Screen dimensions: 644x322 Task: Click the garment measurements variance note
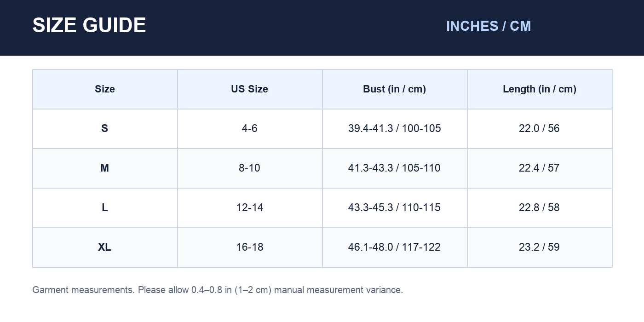coord(218,290)
